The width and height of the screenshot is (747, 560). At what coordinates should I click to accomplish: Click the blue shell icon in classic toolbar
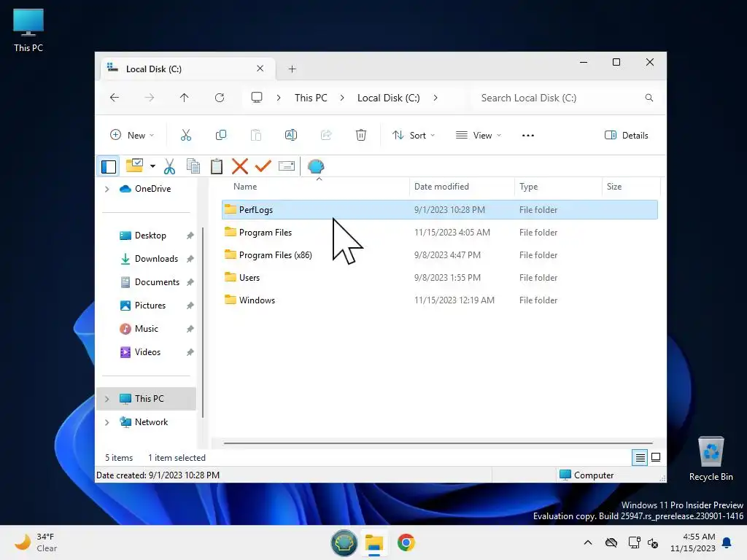tap(316, 166)
